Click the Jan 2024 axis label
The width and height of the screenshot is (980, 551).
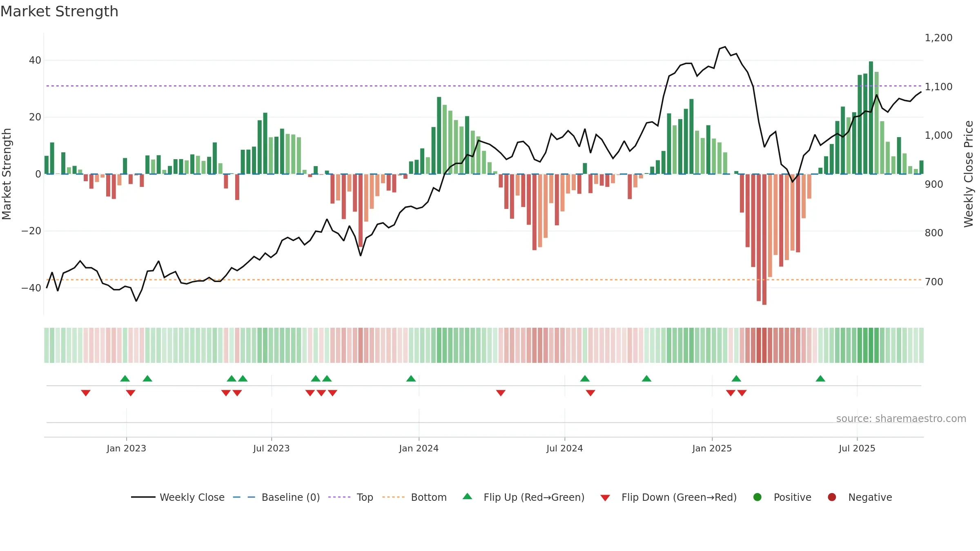pos(419,449)
